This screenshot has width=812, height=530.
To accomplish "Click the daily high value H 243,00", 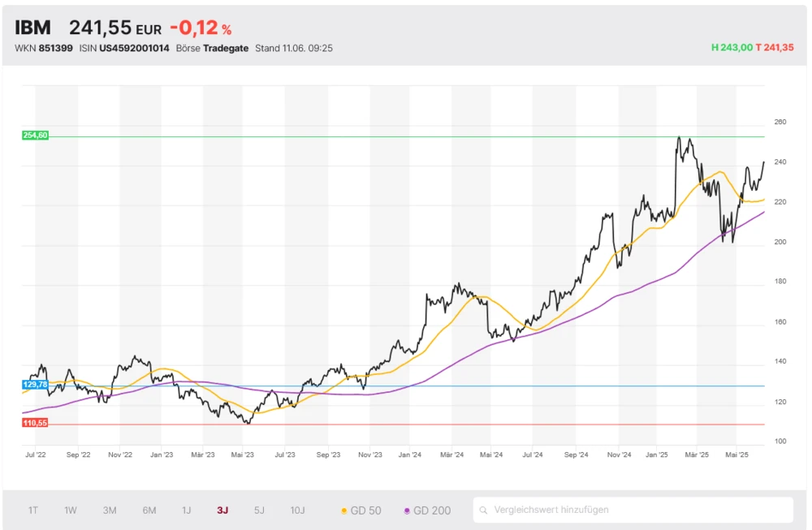I will coord(732,48).
